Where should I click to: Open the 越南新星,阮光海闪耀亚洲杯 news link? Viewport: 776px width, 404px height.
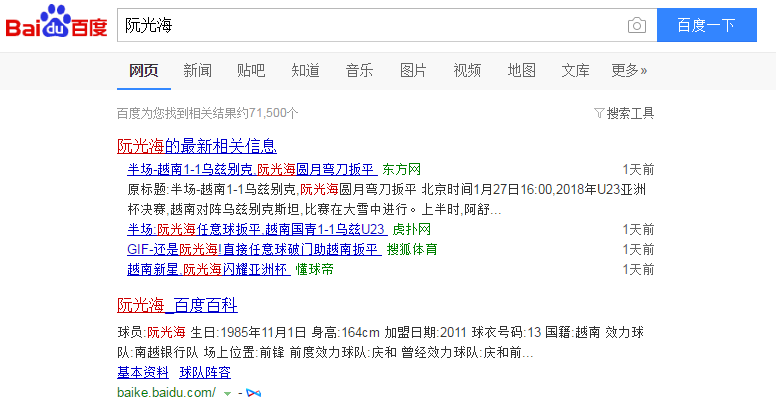pos(209,269)
